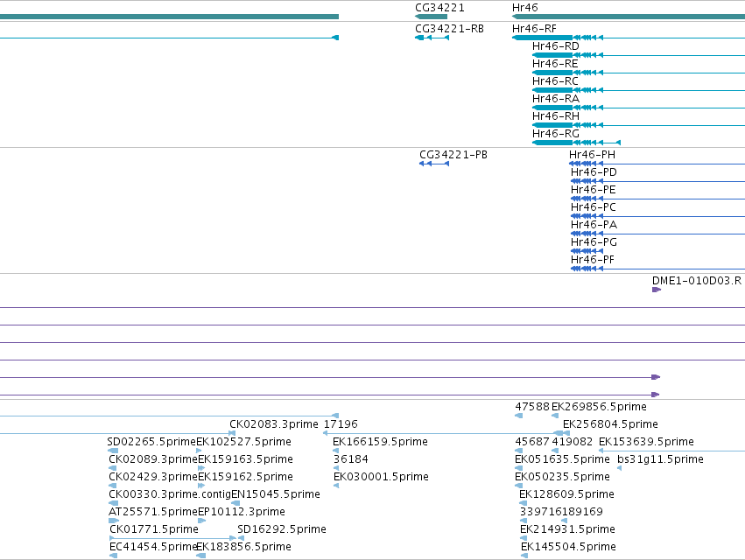Choose the EK159162.5prime EST
This screenshot has width=745, height=560.
coord(245,477)
